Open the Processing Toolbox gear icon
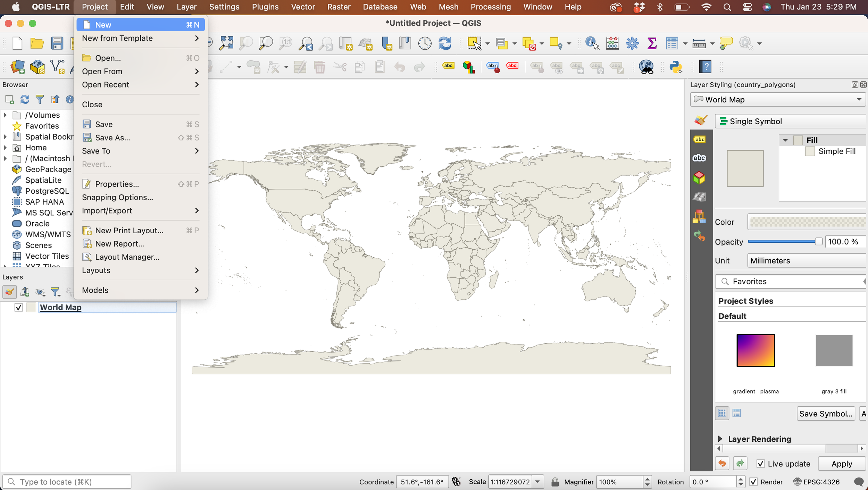The image size is (868, 490). (x=632, y=43)
